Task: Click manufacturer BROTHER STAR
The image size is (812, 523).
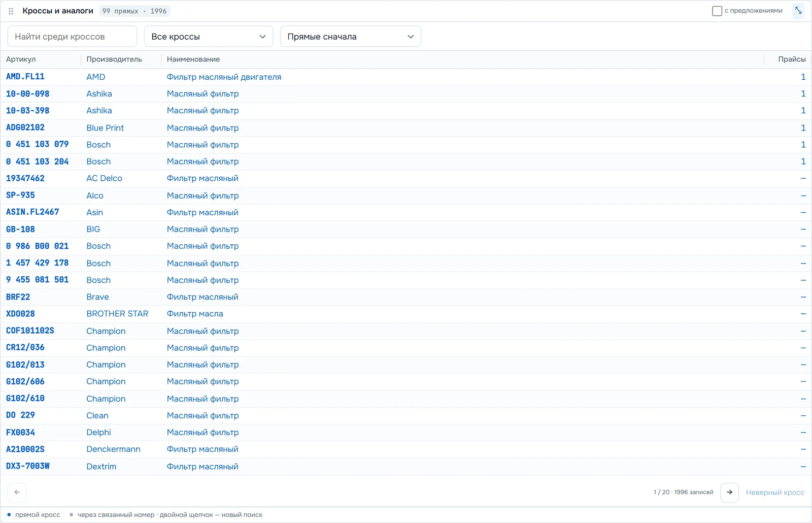Action: (x=117, y=314)
